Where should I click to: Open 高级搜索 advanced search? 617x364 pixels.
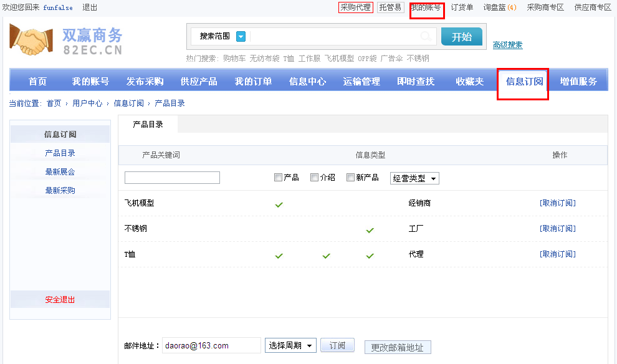[508, 45]
